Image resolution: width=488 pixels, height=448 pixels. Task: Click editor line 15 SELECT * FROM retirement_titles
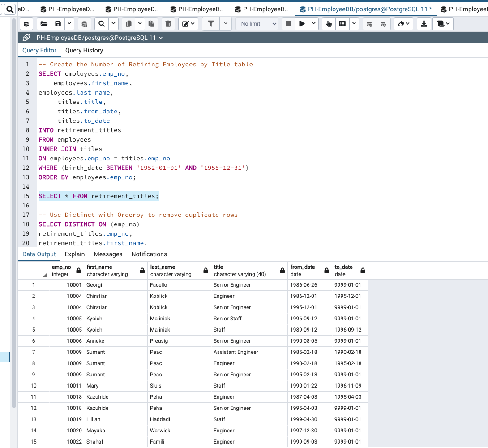(x=98, y=196)
